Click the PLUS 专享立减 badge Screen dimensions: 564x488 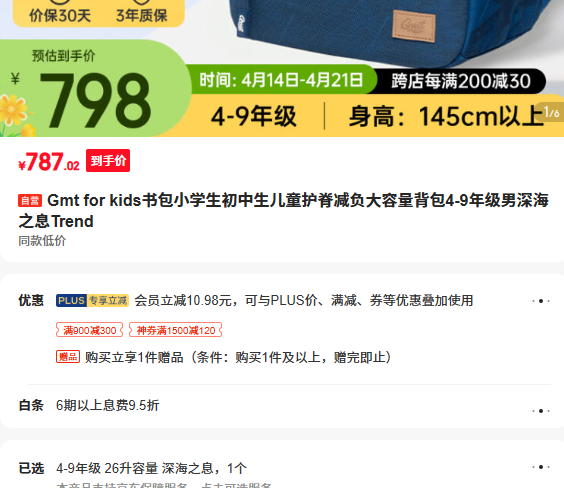coord(92,300)
